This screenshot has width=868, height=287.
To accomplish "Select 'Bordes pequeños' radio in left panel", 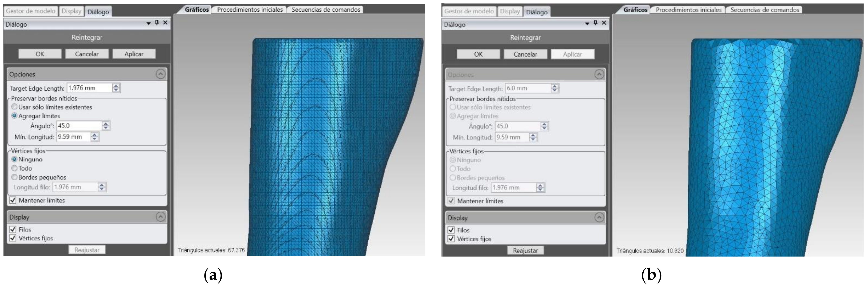I will tap(14, 177).
